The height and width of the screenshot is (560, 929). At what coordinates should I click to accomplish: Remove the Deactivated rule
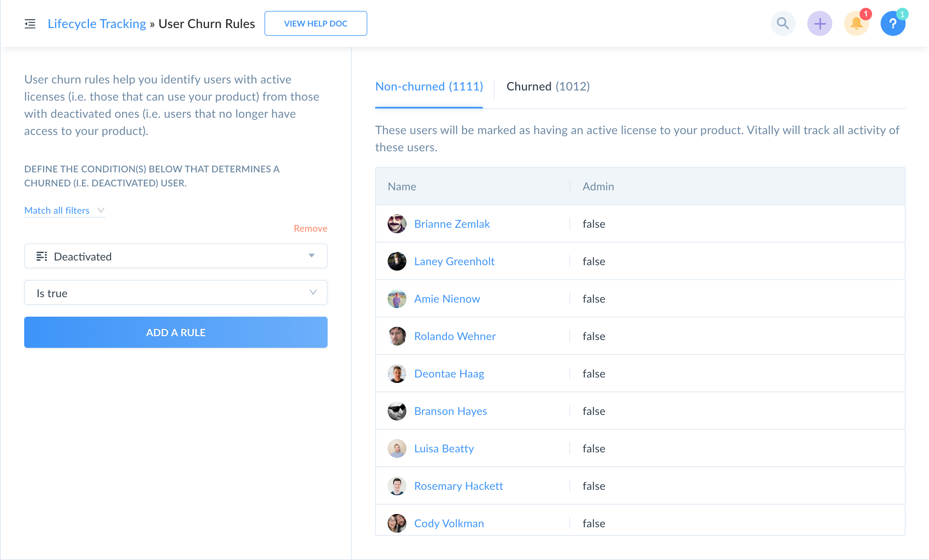(x=310, y=229)
